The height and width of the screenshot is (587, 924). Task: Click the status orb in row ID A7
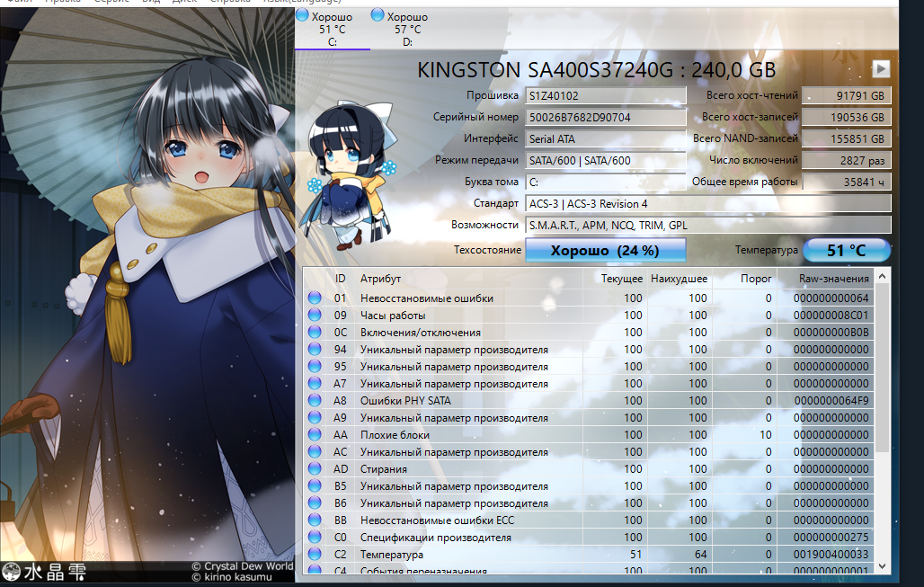[315, 383]
